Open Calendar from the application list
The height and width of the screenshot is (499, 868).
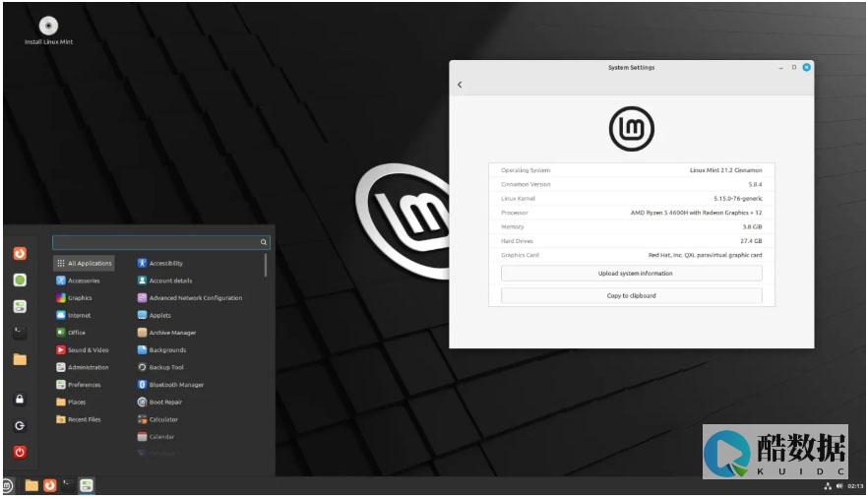coord(156,436)
